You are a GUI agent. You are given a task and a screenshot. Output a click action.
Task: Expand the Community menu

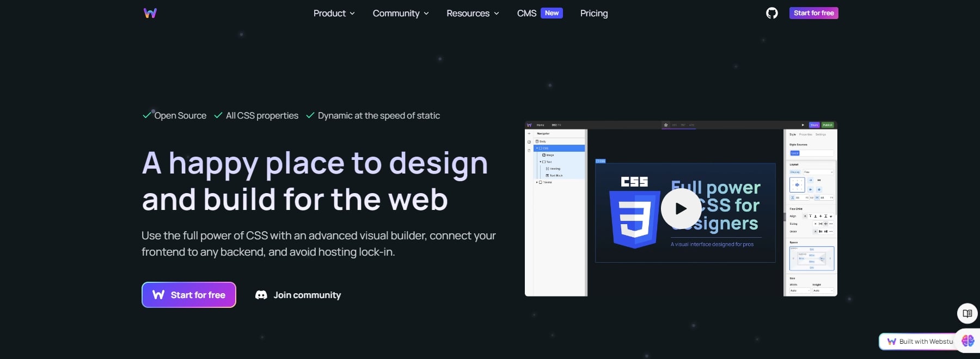(x=401, y=13)
